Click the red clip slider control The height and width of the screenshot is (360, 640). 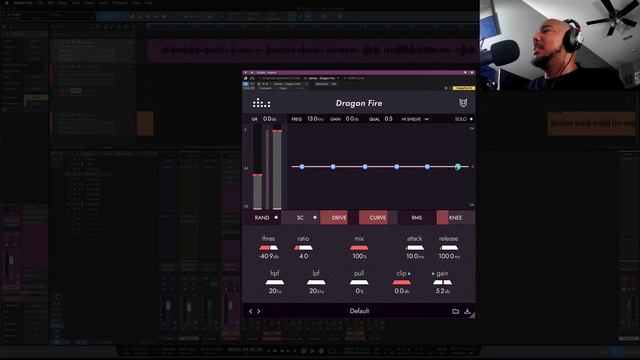click(402, 282)
